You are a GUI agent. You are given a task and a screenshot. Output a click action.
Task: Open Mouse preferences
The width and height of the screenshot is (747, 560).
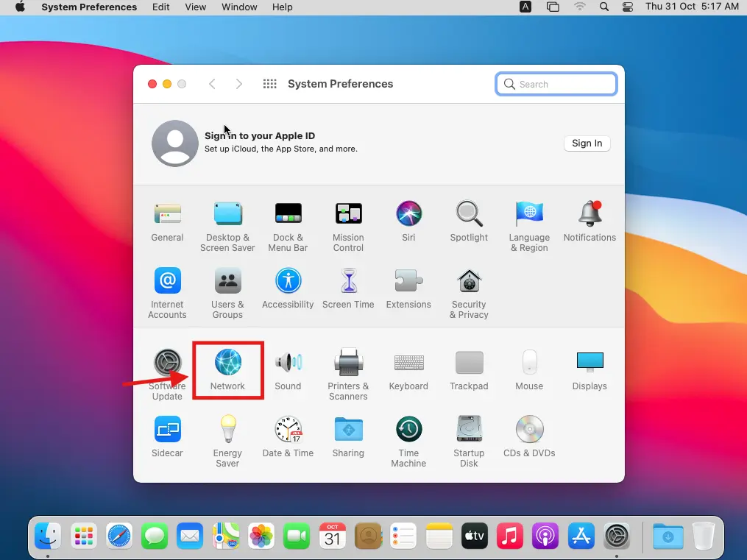click(x=529, y=370)
